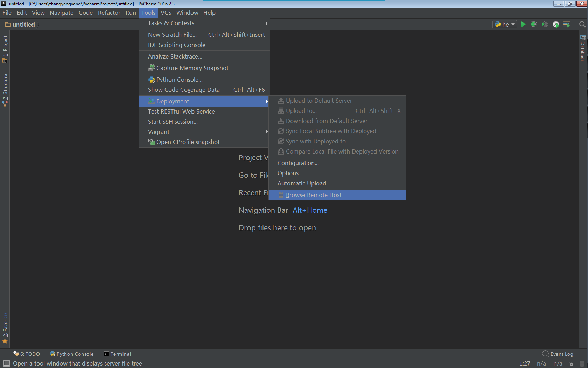Viewport: 588px width, 368px height.
Task: Open the Run menu
Action: click(x=131, y=13)
